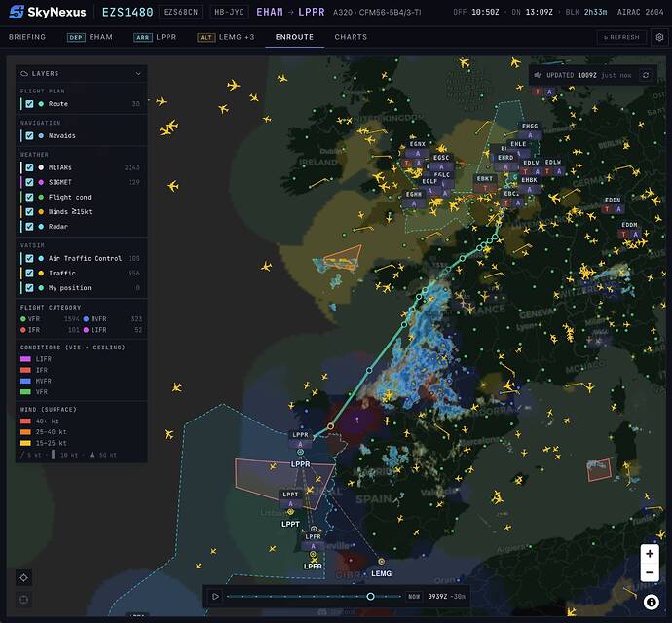Screen dimensions: 672x623
Task: Collapse the Layers panel chevron
Action: pyautogui.click(x=138, y=74)
